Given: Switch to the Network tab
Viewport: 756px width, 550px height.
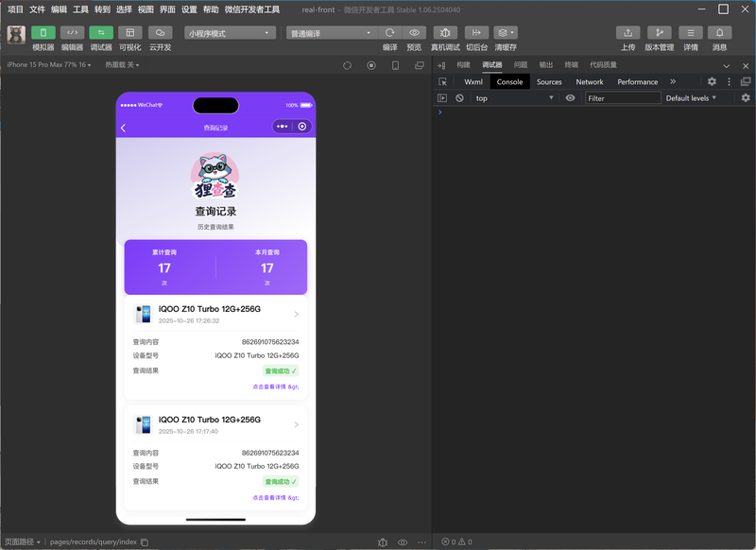Looking at the screenshot, I should 589,82.
